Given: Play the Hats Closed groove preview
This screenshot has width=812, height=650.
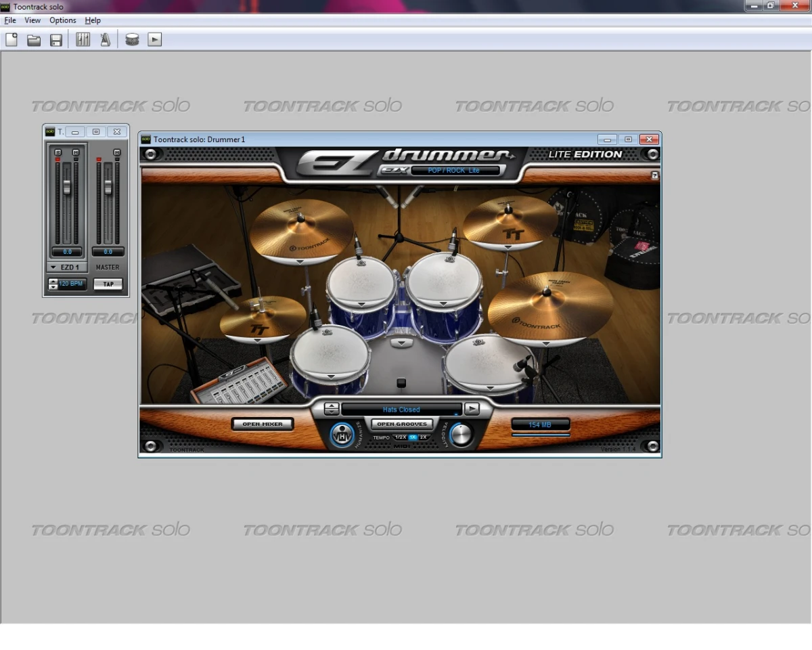Looking at the screenshot, I should (x=472, y=409).
